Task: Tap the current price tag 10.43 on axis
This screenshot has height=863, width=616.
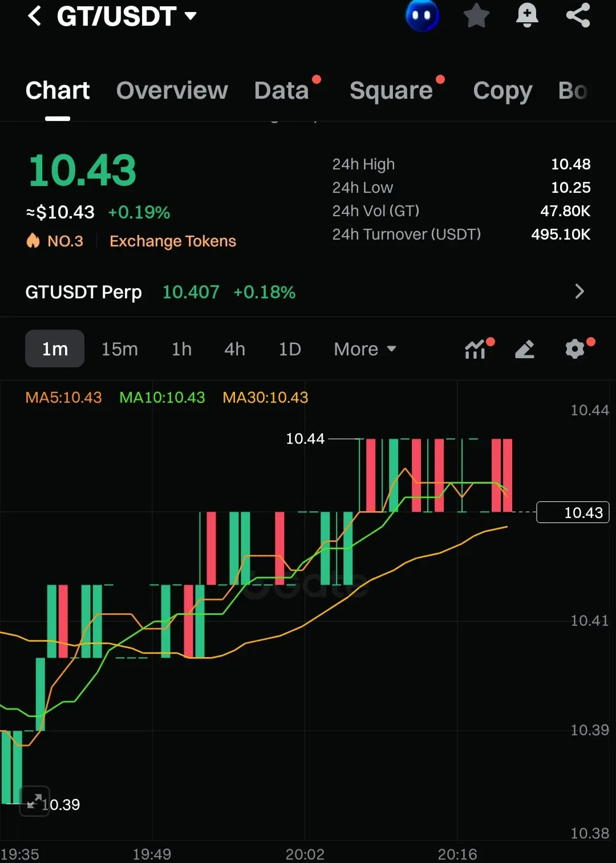Action: coord(573,512)
